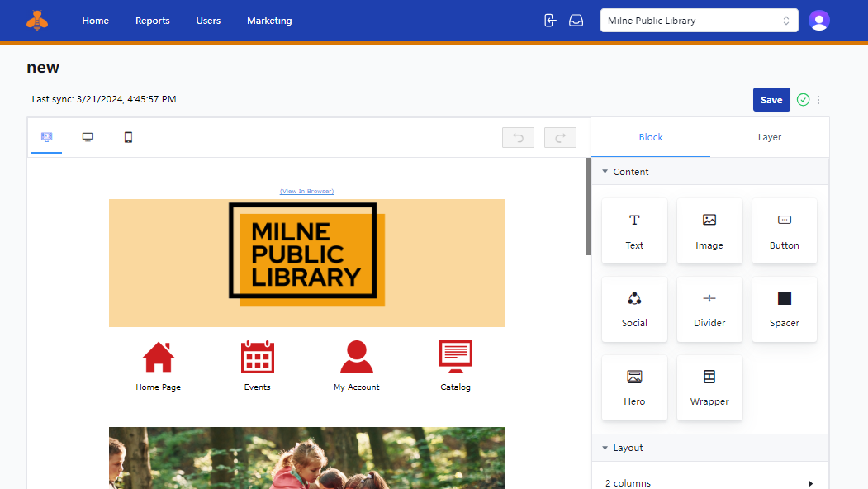Click the Events label
Screen dimensions: 868x489
point(258,387)
